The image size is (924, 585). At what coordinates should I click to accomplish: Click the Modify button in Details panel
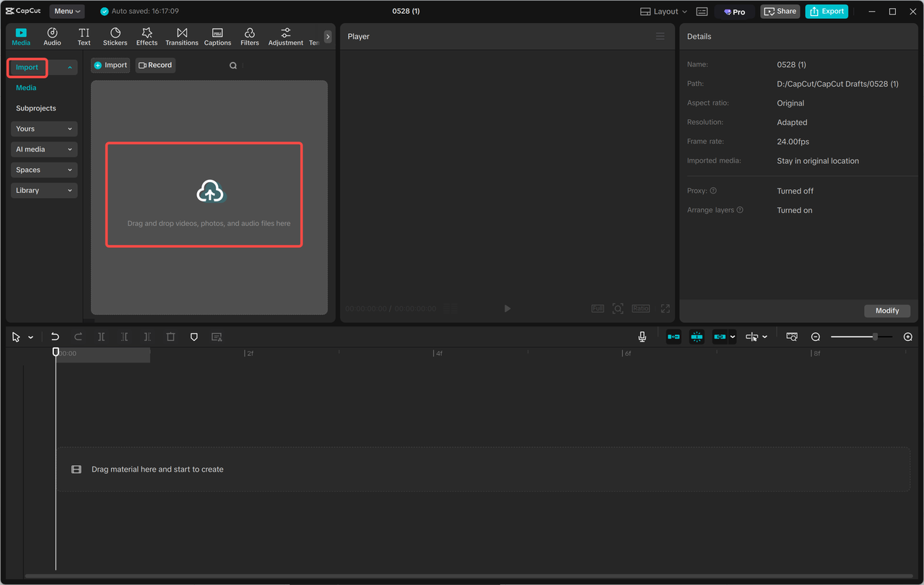(887, 311)
